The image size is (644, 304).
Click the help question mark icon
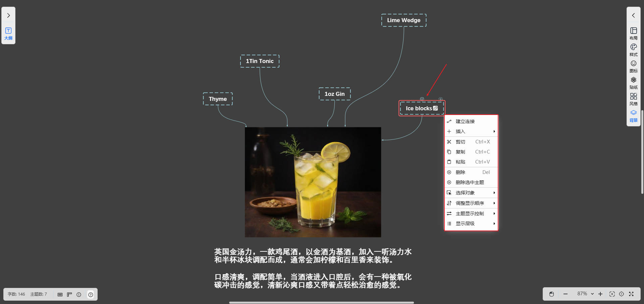point(91,295)
